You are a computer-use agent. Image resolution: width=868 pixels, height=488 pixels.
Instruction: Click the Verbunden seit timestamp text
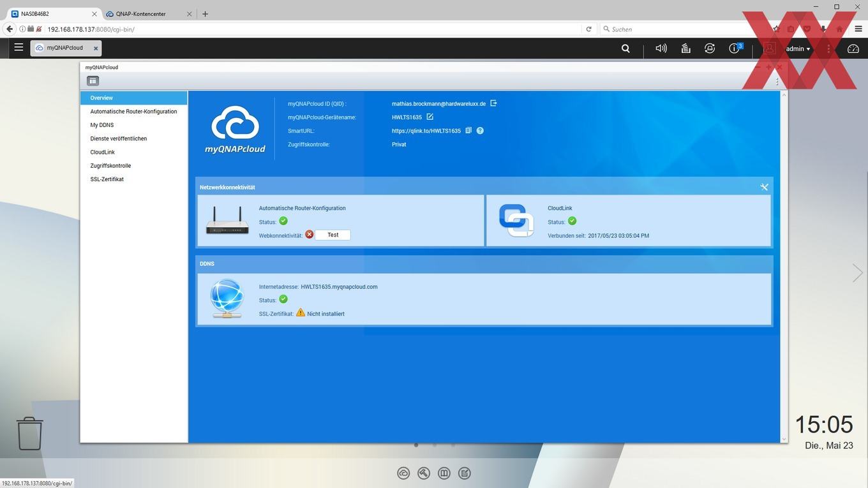coord(599,236)
